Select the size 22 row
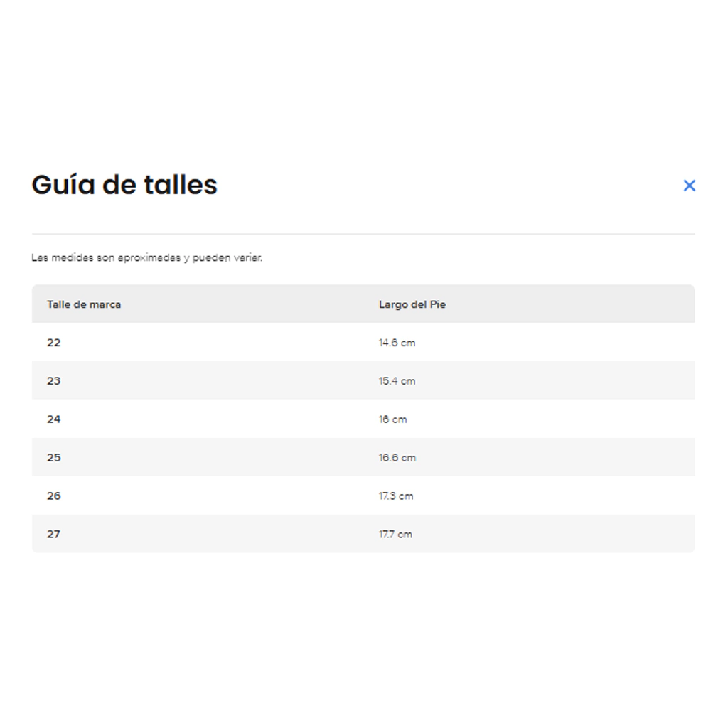The height and width of the screenshot is (728, 728). (54, 343)
